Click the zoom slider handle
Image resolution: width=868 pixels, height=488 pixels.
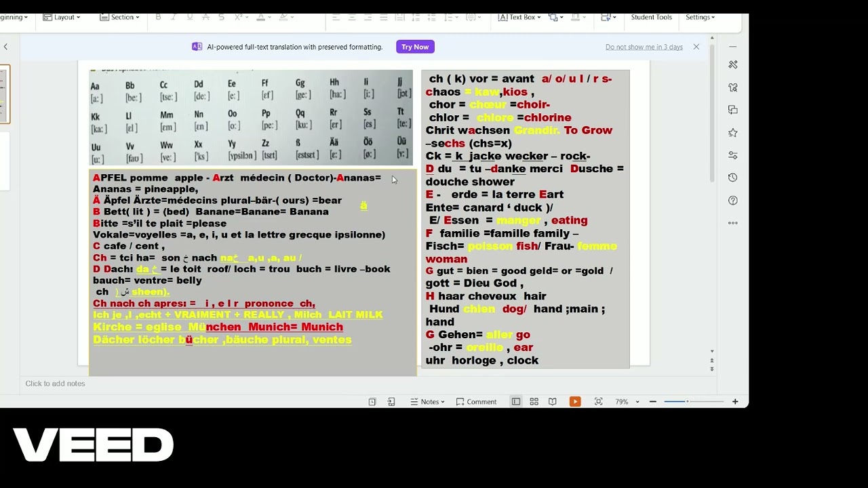[688, 402]
